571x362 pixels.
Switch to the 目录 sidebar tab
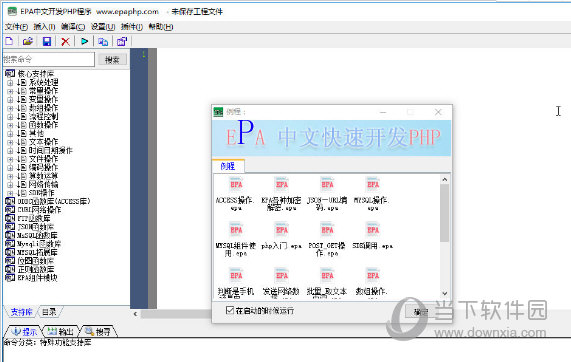49,312
